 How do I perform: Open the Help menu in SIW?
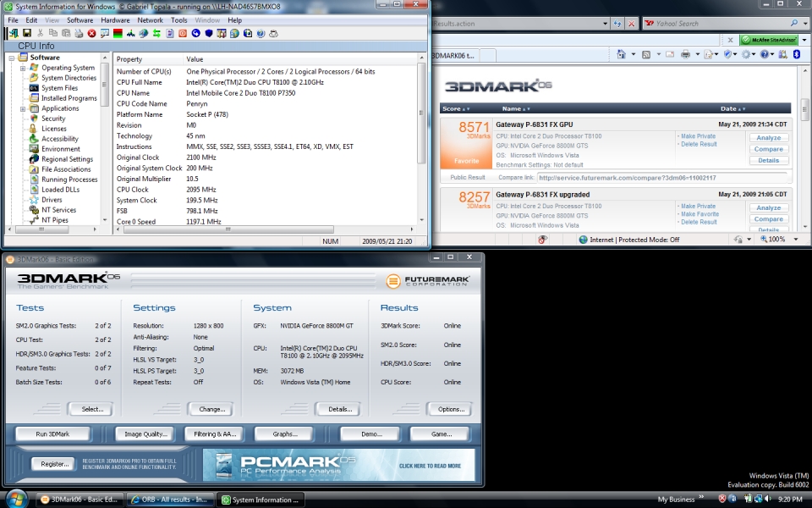(x=234, y=20)
